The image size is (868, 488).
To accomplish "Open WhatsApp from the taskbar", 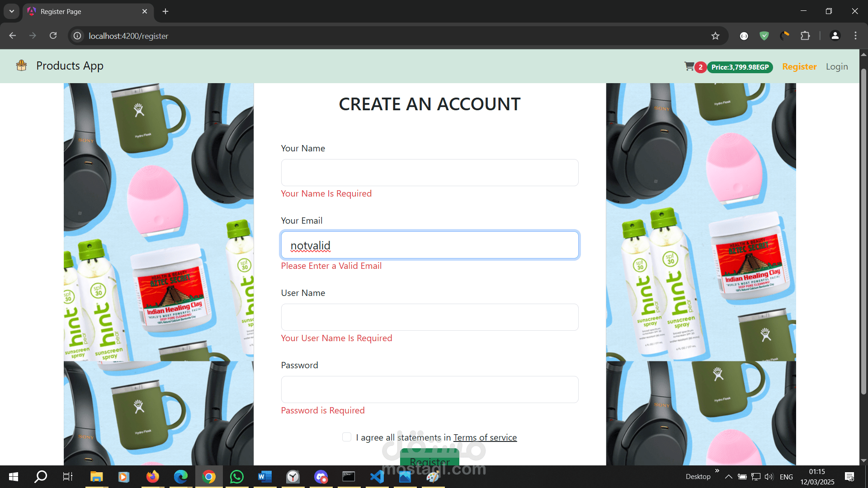I will [236, 477].
